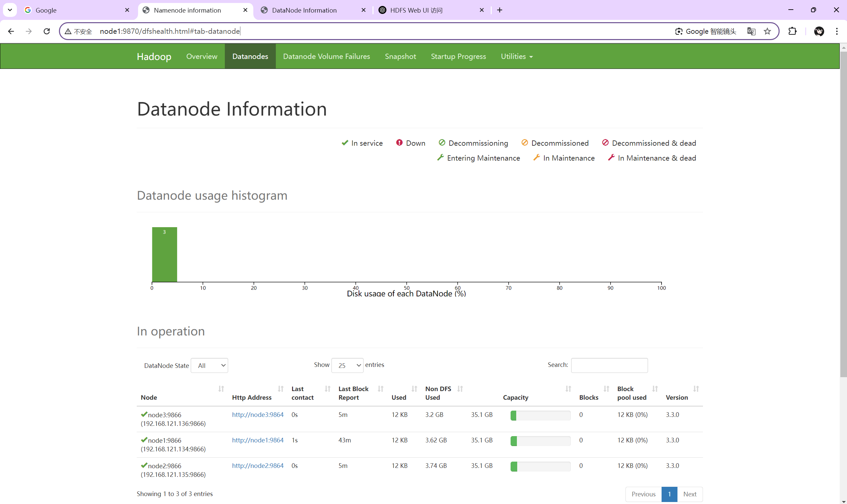This screenshot has width=847, height=504.
Task: Open the Google Translate icon in address bar
Action: pyautogui.click(x=751, y=31)
